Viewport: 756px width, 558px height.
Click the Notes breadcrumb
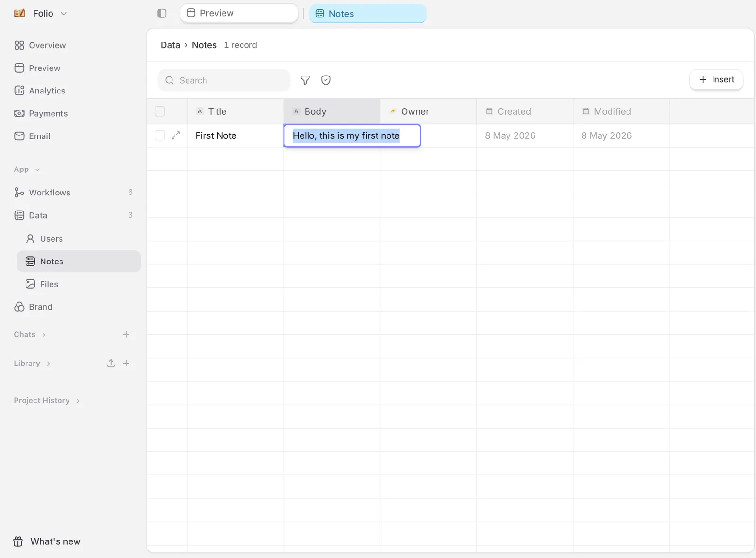(204, 45)
